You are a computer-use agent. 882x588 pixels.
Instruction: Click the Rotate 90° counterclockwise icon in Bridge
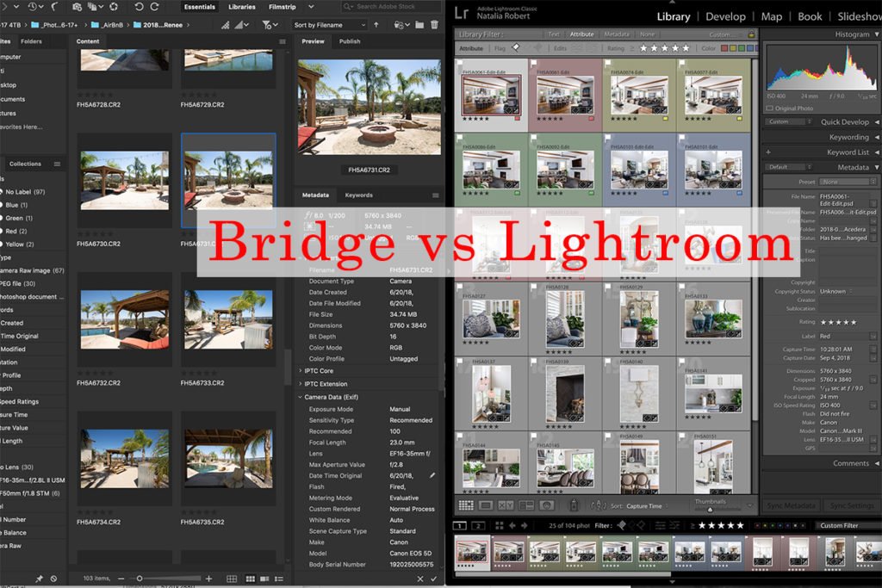(x=139, y=7)
